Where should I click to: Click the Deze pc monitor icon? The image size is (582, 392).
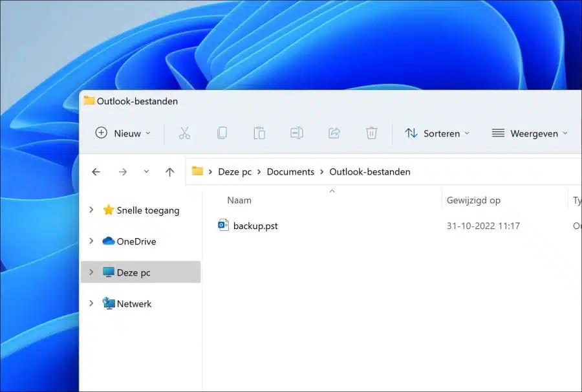(109, 272)
